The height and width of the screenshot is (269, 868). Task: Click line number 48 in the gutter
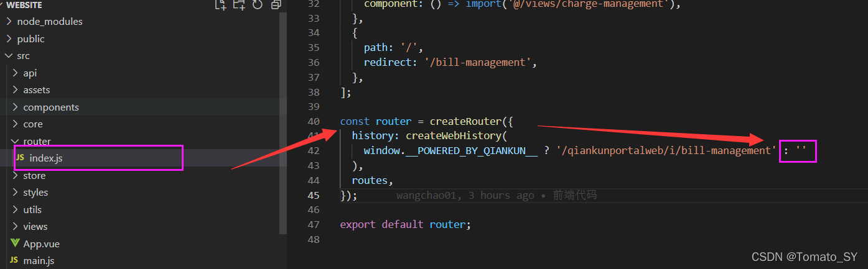314,240
